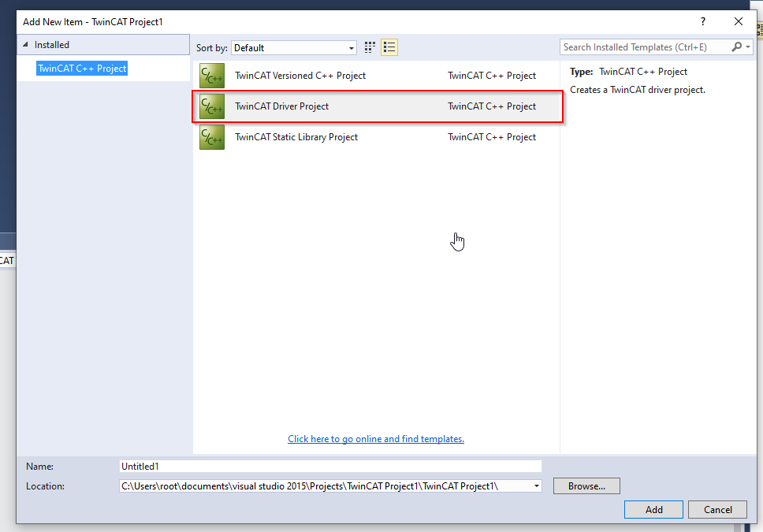Click the Name input field

[330, 467]
